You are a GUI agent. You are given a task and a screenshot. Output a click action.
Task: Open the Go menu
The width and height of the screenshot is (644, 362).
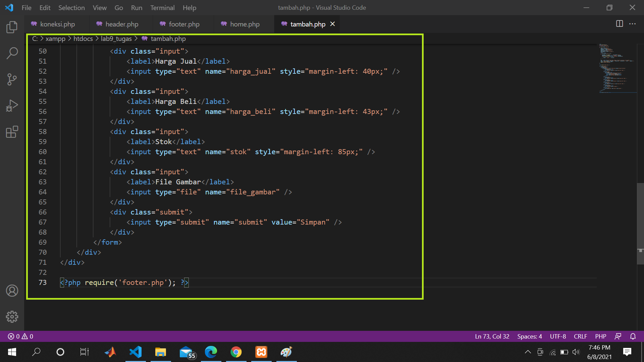click(119, 7)
